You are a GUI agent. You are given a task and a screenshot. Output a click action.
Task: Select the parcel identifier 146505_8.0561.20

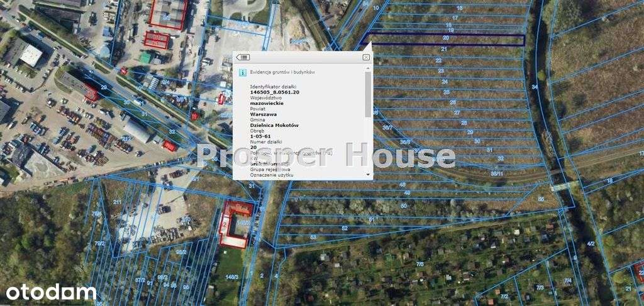[x=274, y=92]
